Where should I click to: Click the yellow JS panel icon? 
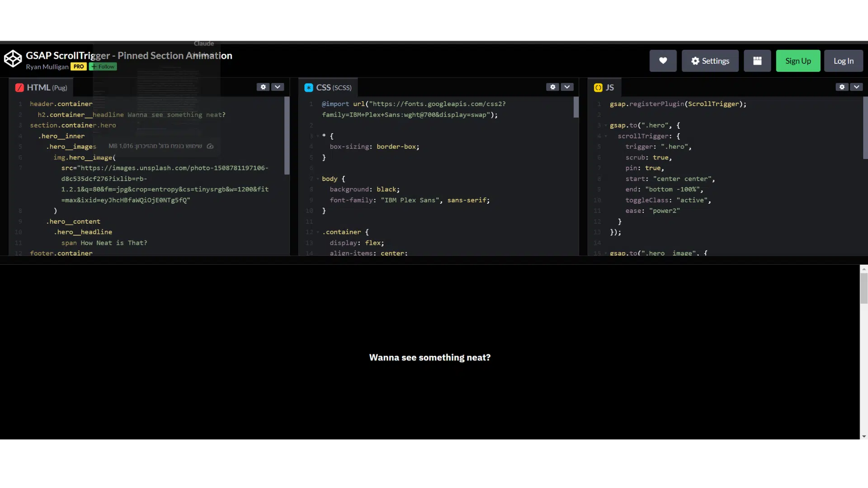click(598, 88)
